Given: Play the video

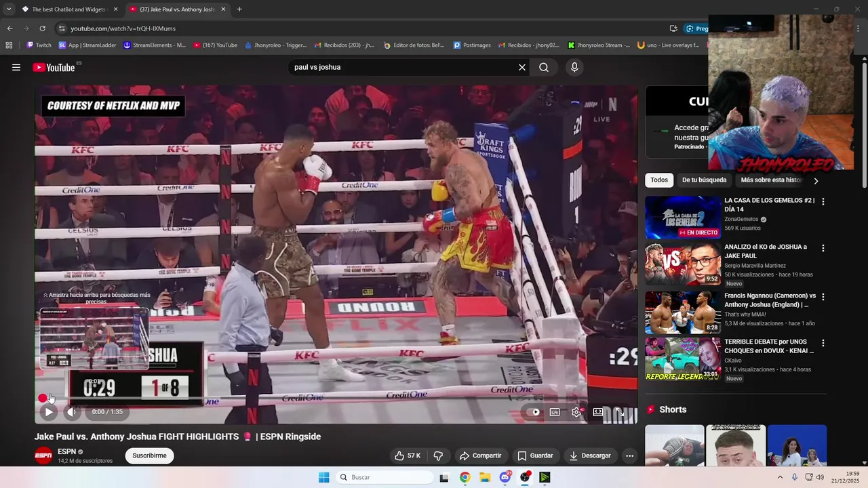Looking at the screenshot, I should point(49,411).
